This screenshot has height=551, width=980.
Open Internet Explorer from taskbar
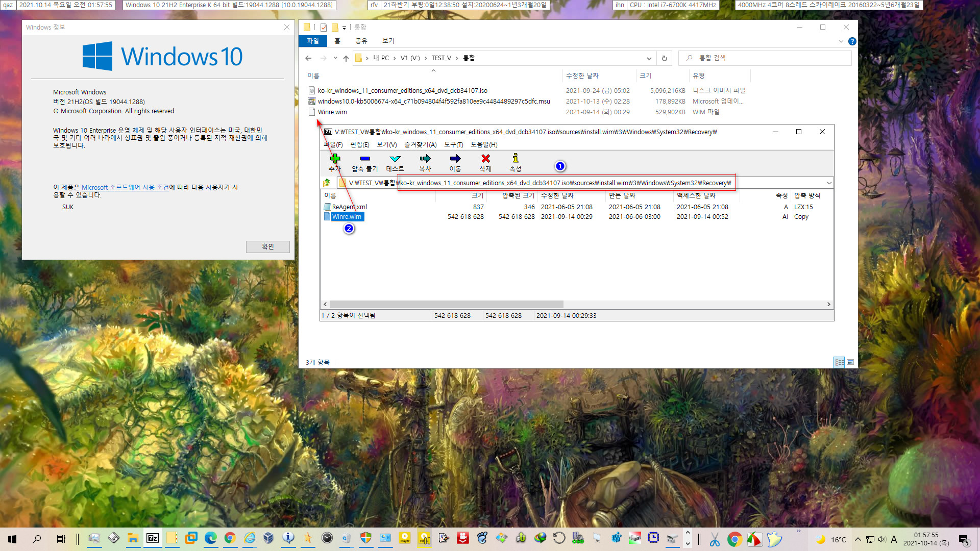250,538
